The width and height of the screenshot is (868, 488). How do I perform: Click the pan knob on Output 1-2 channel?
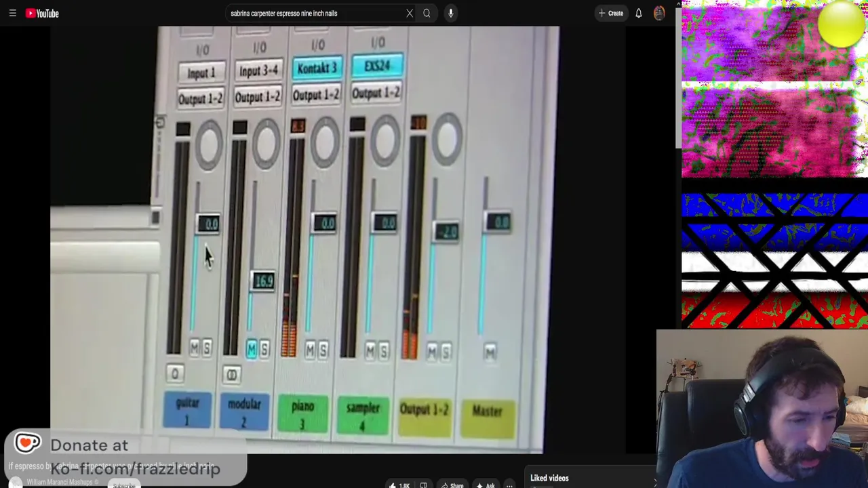[x=447, y=138]
